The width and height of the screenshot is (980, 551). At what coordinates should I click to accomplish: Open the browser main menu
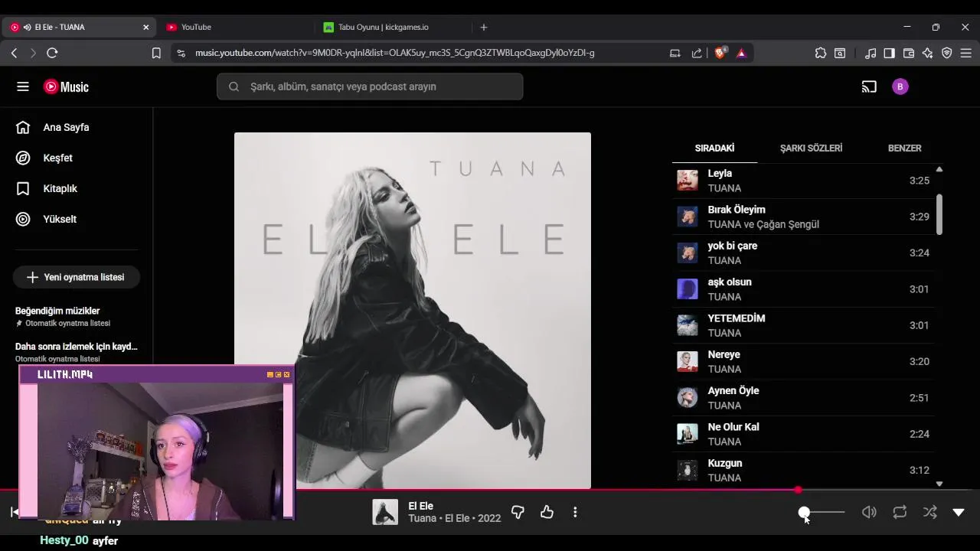(966, 53)
